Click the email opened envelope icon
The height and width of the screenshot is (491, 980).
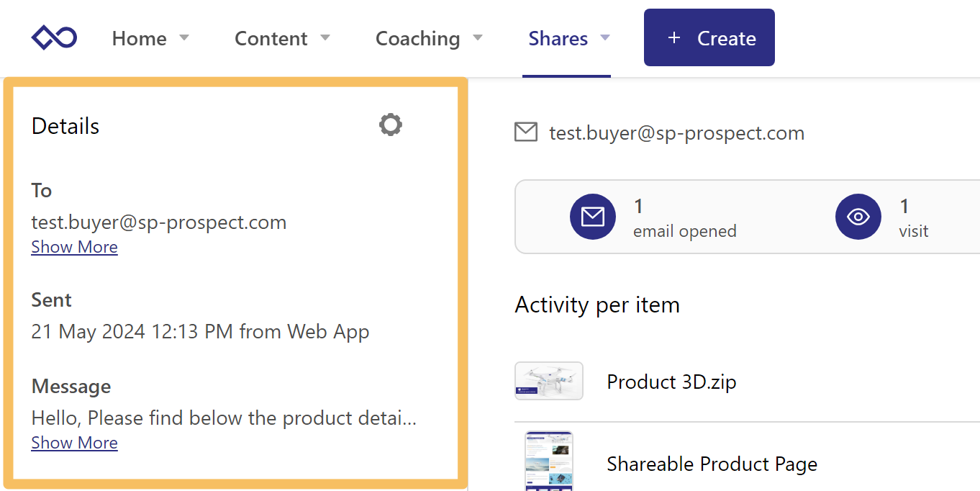(593, 217)
